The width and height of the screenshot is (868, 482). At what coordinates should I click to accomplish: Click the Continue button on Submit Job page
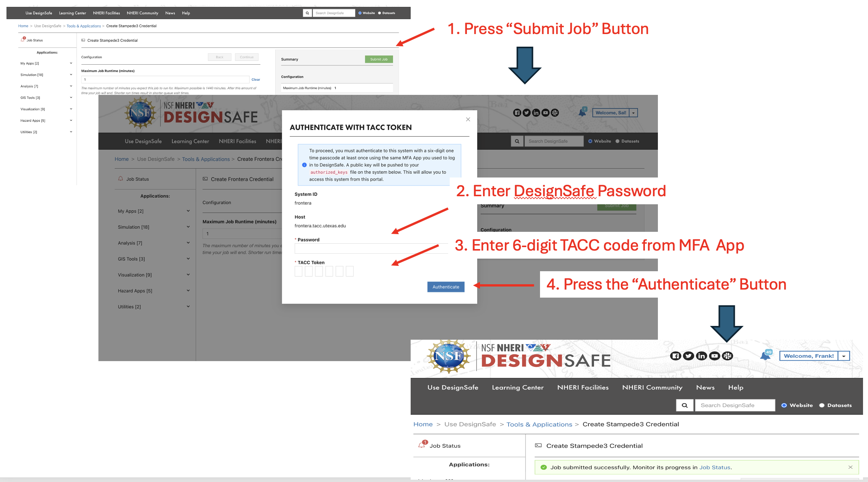(246, 57)
